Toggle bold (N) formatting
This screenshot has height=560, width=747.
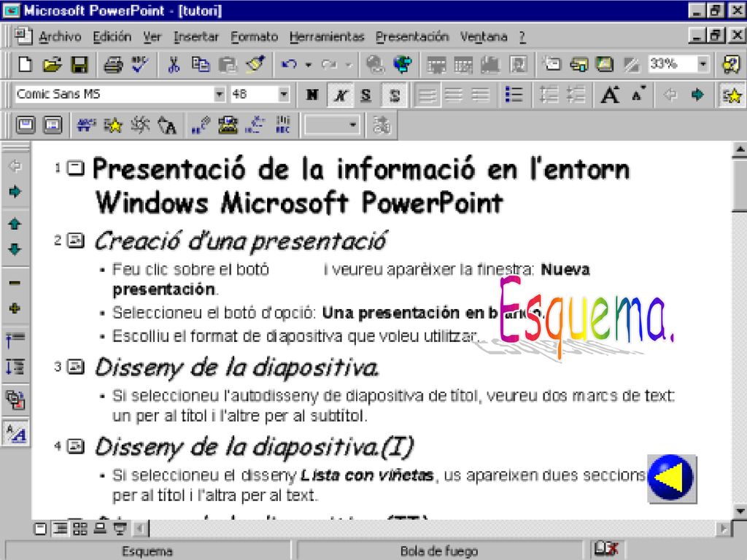coord(312,94)
